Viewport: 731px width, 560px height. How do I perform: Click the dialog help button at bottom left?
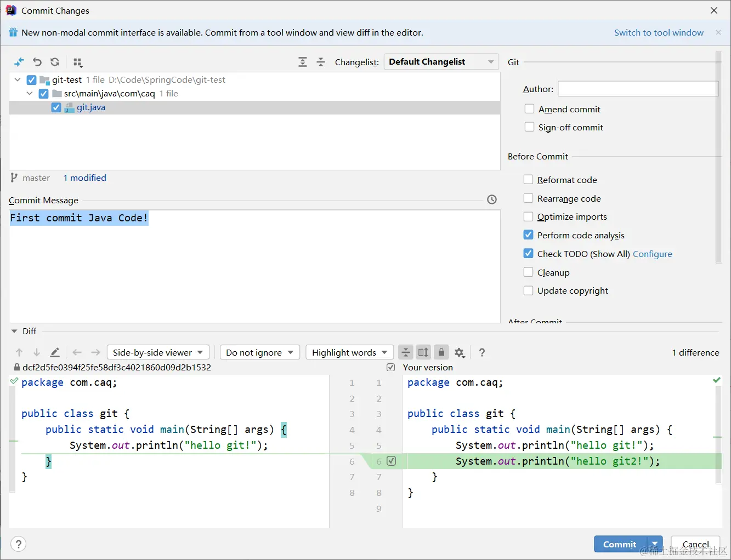click(19, 544)
